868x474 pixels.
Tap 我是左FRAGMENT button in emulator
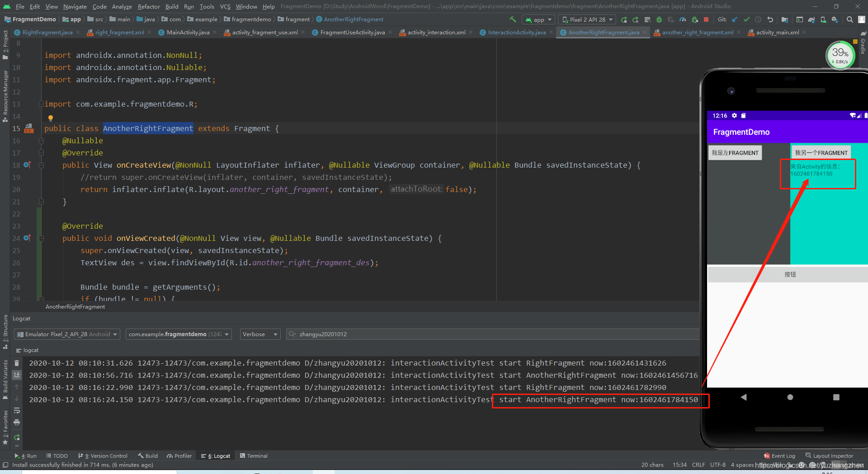[735, 153]
